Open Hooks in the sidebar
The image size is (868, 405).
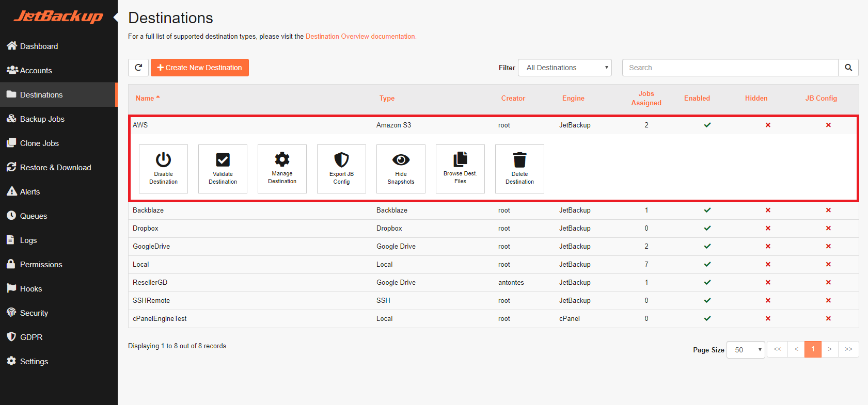click(x=59, y=288)
